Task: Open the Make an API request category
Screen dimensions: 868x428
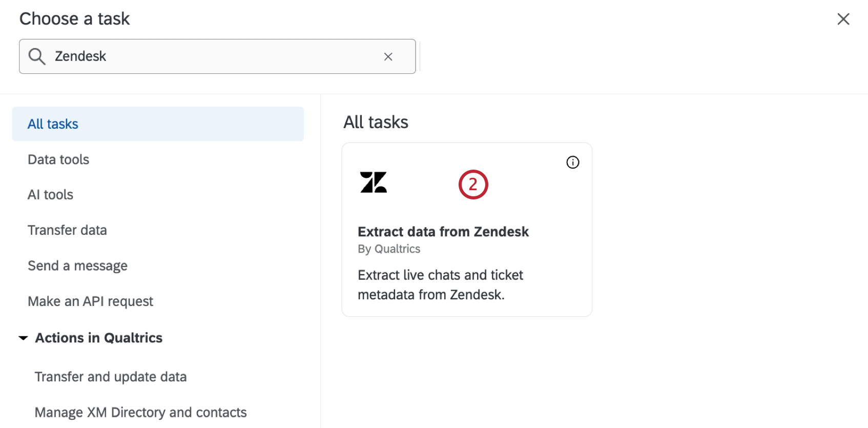Action: [x=90, y=301]
